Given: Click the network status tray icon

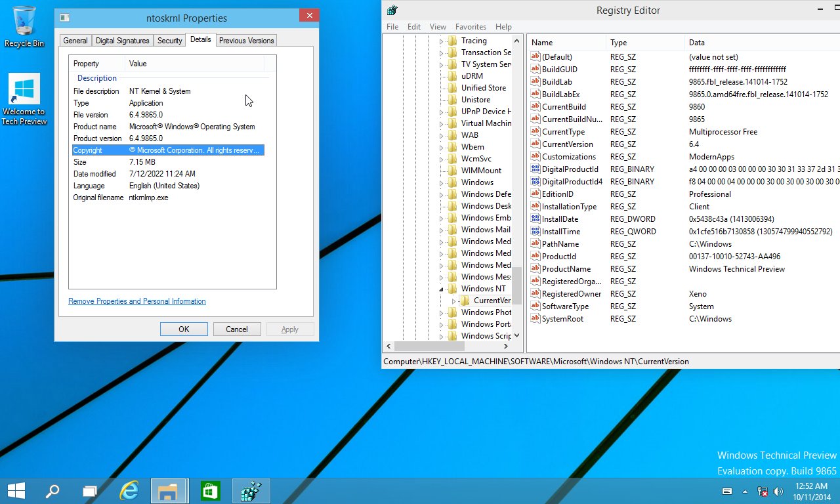Looking at the screenshot, I should pos(763,491).
